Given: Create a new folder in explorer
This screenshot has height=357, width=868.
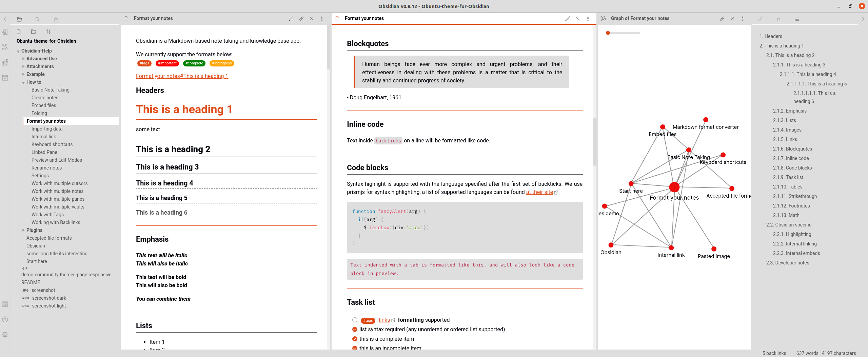Looking at the screenshot, I should tap(33, 32).
